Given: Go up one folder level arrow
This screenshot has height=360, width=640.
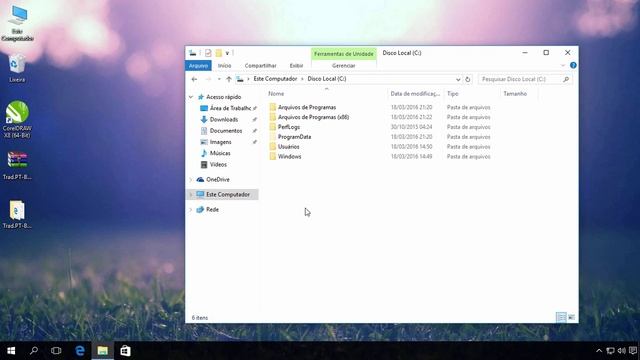Looking at the screenshot, I should (x=229, y=79).
